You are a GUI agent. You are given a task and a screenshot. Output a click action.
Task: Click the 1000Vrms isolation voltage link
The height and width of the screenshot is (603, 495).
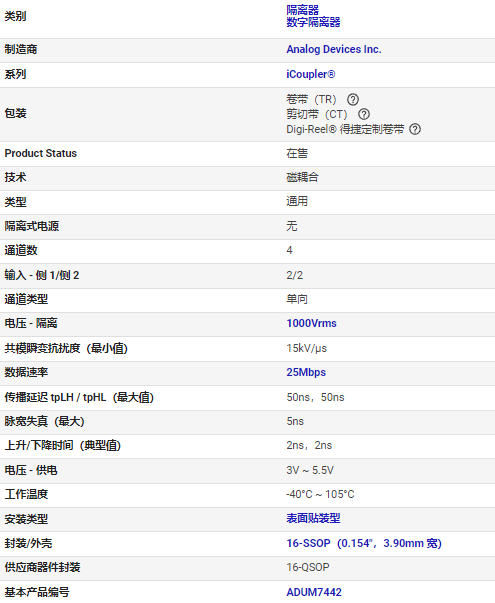point(311,323)
